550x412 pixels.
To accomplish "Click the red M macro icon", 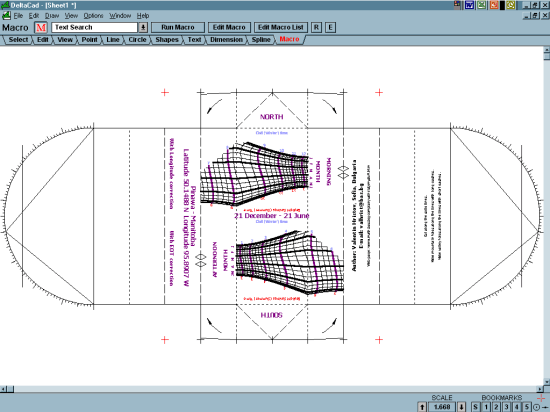I will [41, 27].
